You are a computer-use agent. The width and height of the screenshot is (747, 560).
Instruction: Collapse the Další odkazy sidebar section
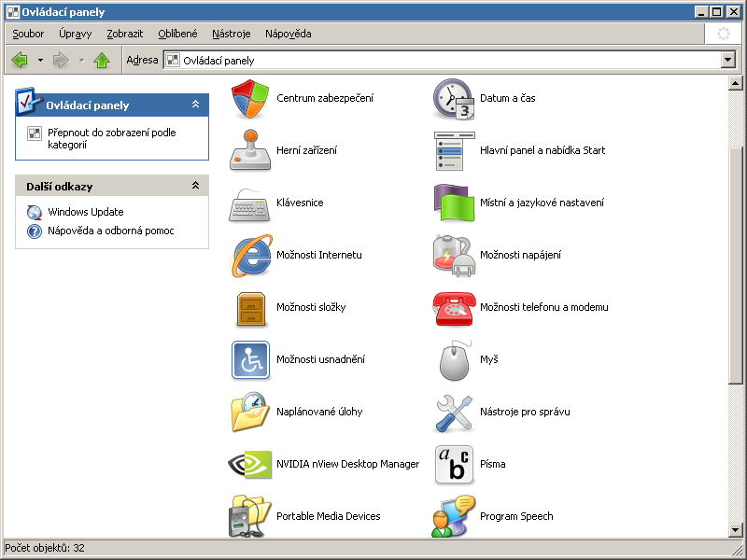point(195,186)
